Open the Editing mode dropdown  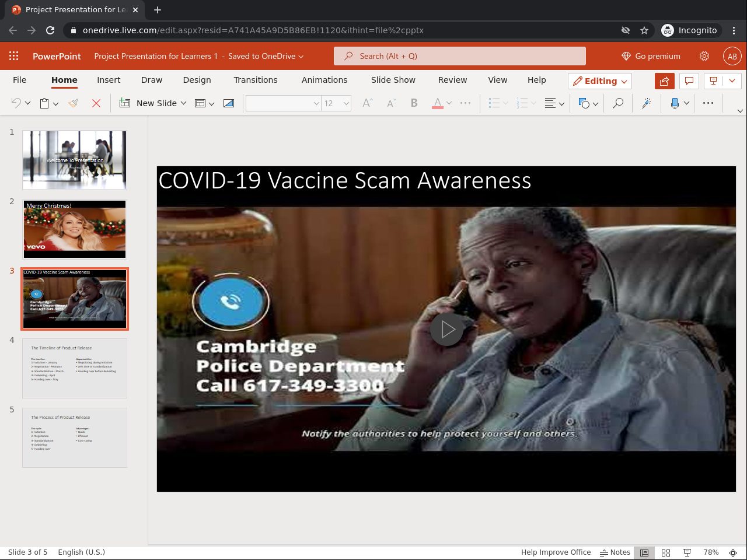coord(600,81)
